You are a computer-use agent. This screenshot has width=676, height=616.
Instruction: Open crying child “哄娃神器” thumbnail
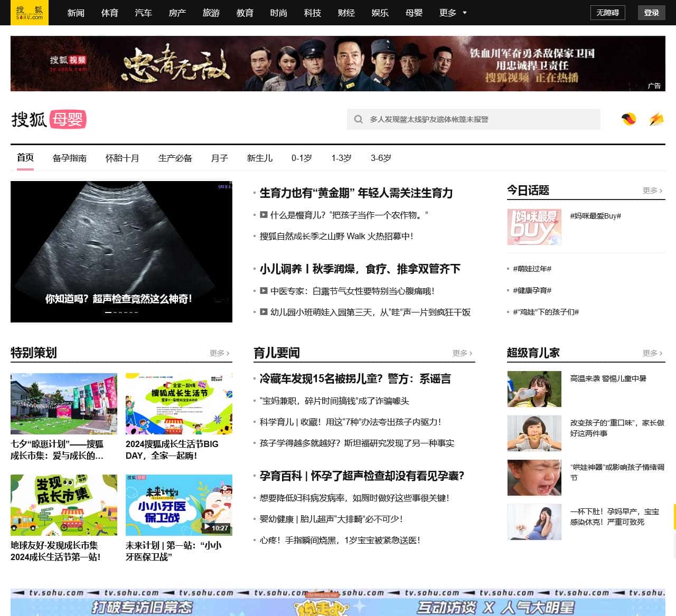[x=534, y=478]
